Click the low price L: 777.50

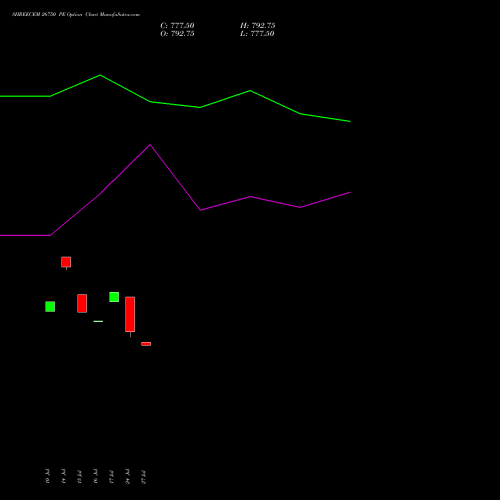(257, 34)
